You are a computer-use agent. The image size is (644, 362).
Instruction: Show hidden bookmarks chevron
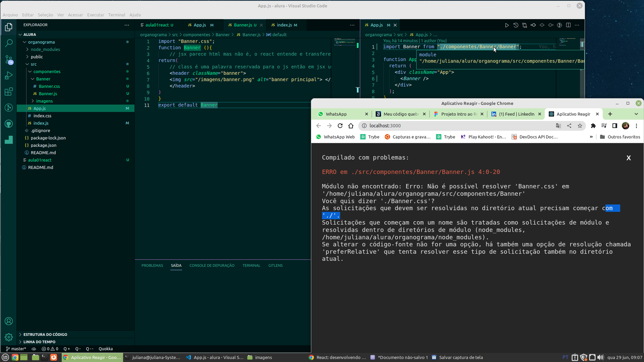point(591,137)
